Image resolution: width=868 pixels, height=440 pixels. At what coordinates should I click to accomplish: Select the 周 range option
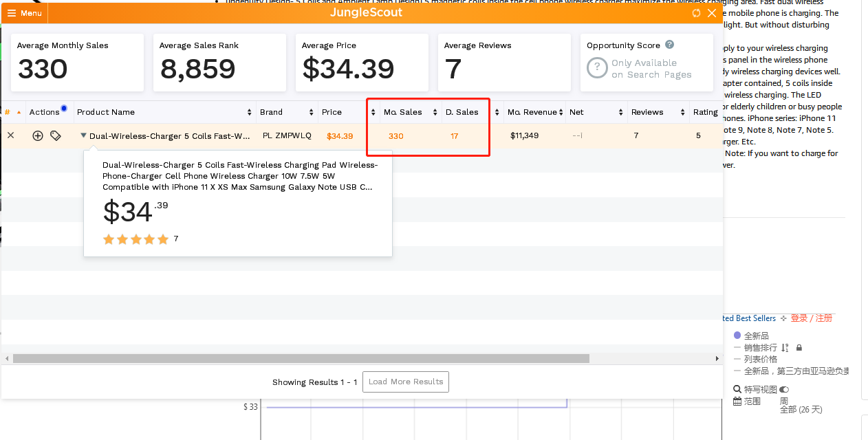(x=783, y=401)
